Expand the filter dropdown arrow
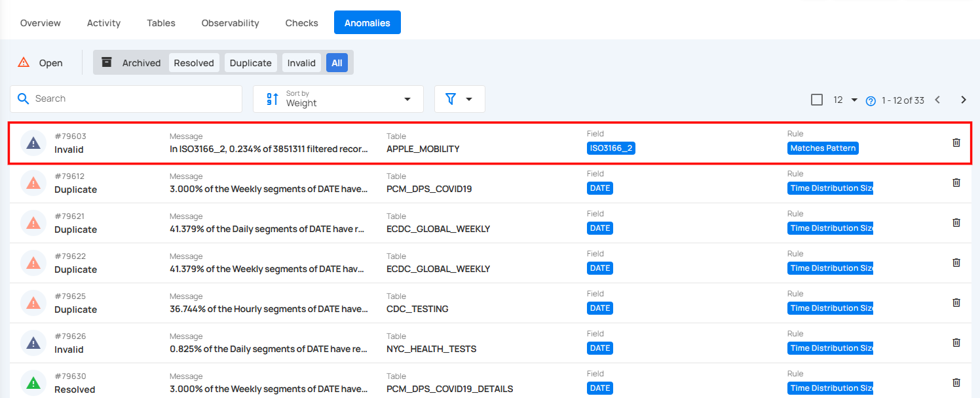This screenshot has height=398, width=980. click(x=469, y=99)
